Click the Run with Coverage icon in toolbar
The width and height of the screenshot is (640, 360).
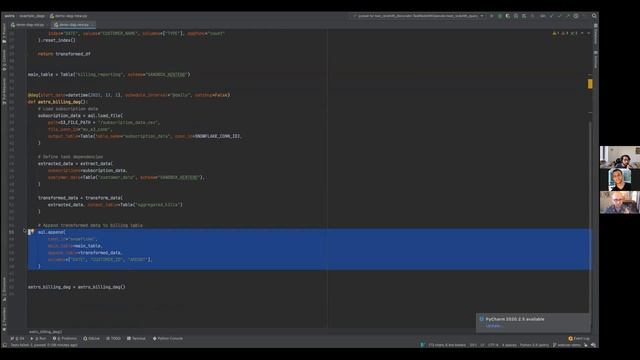pos(508,16)
